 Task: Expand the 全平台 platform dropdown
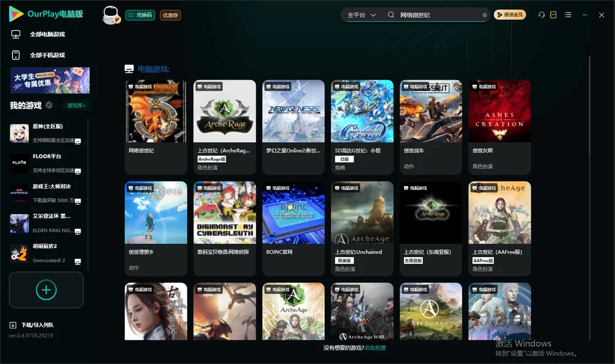(361, 15)
